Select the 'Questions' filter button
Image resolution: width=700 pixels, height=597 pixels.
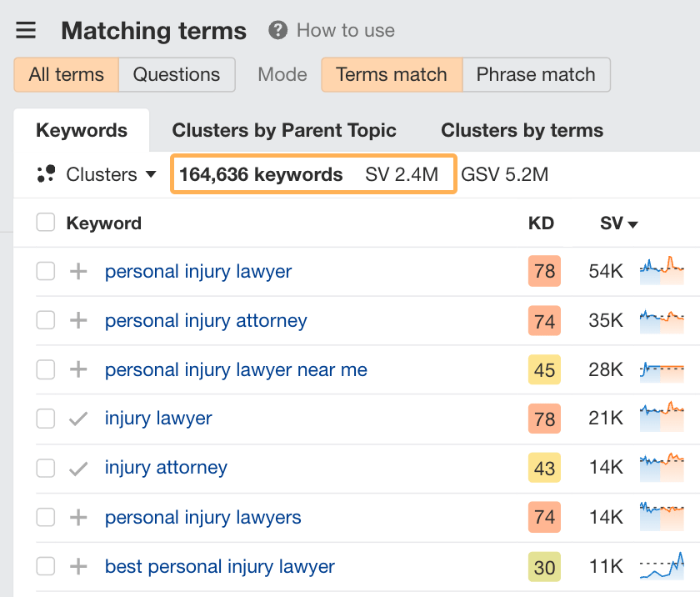(x=177, y=74)
